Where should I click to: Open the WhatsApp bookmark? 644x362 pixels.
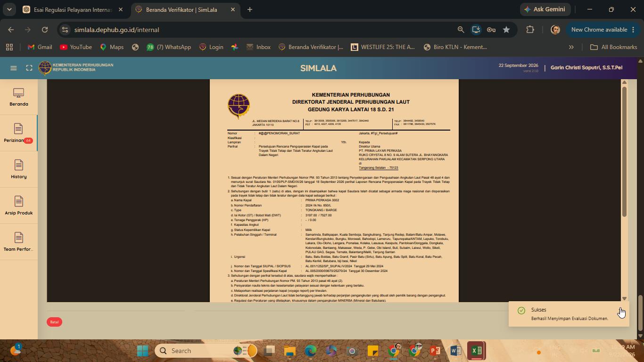tap(168, 47)
